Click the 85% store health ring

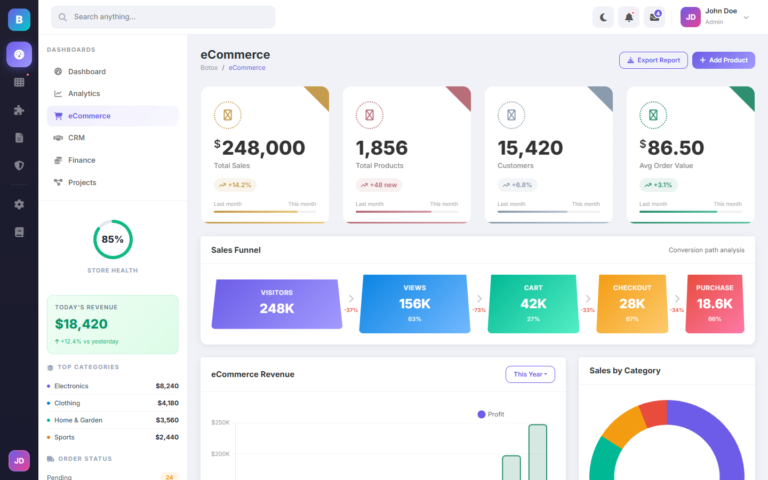(113, 240)
